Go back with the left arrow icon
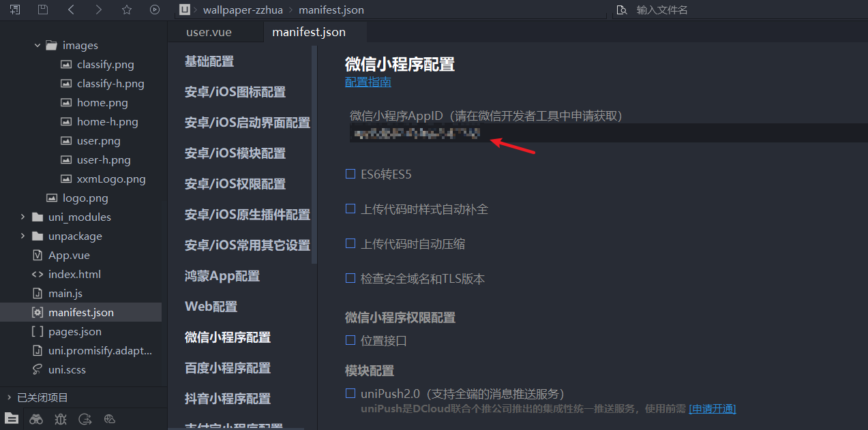Screen dimensions: 868x430 click(x=71, y=10)
